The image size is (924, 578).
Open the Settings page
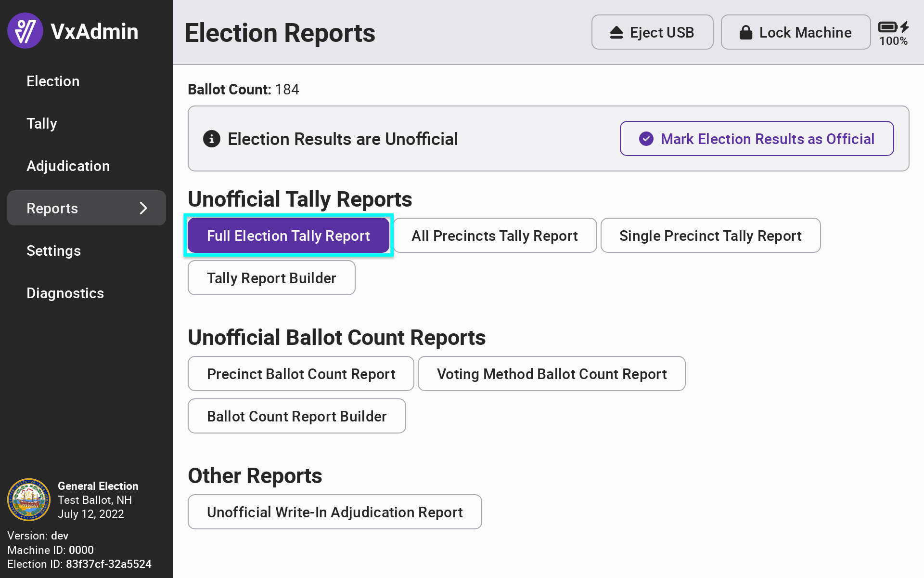click(x=53, y=250)
